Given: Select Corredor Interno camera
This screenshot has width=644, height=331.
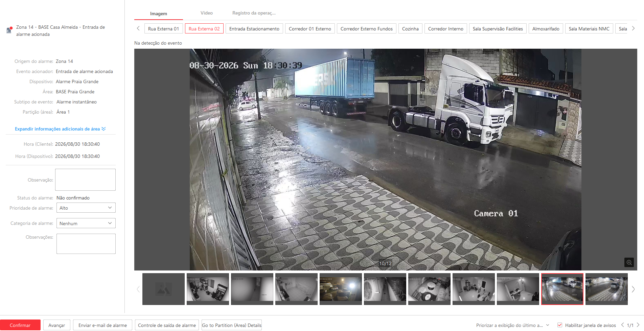Looking at the screenshot, I should (446, 29).
